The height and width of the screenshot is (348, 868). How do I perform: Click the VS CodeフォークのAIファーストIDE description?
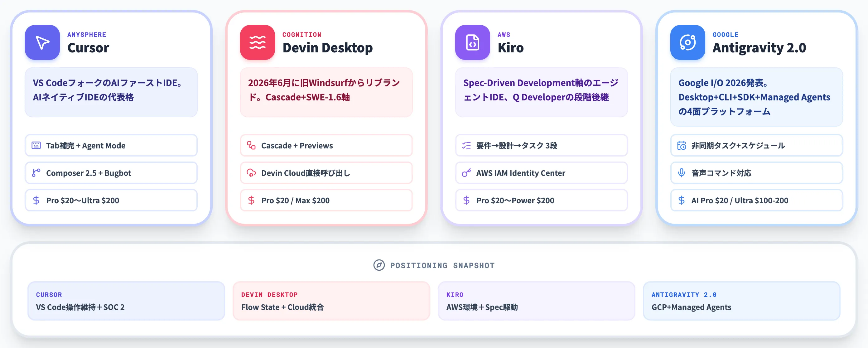point(111,92)
